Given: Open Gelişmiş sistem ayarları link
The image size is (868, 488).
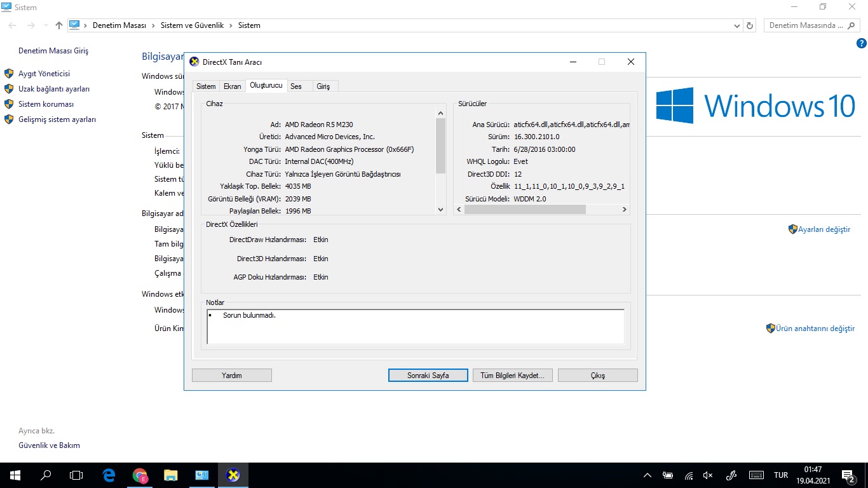Looking at the screenshot, I should coord(57,119).
